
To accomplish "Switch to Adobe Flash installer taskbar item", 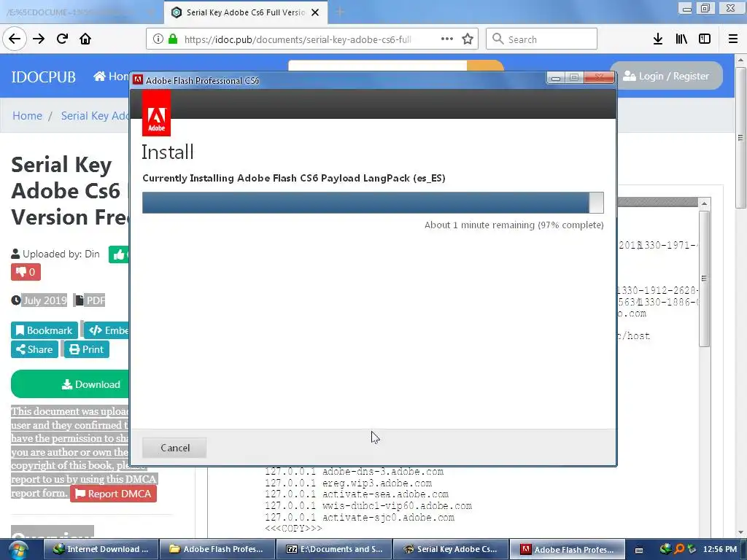I will [x=567, y=549].
